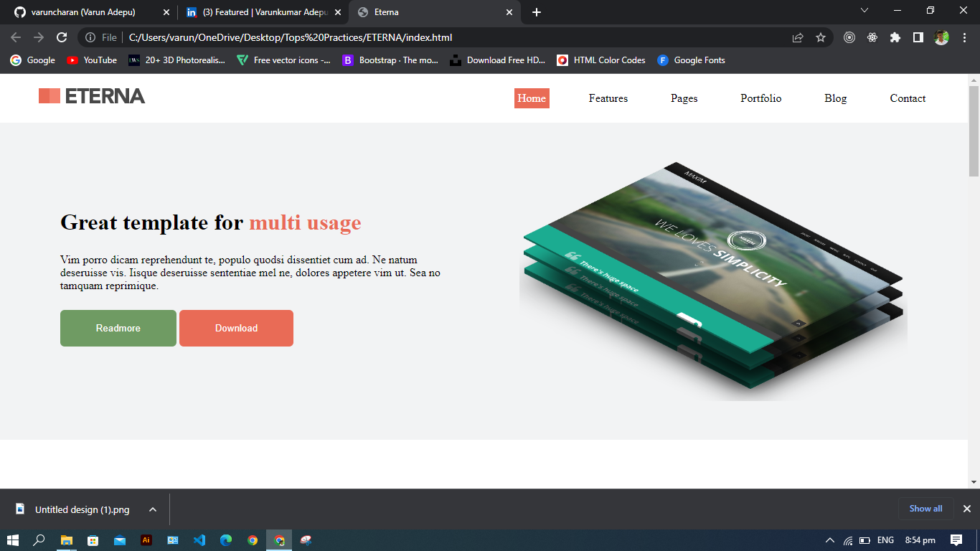Open the YouTube bookmark

pos(91,60)
